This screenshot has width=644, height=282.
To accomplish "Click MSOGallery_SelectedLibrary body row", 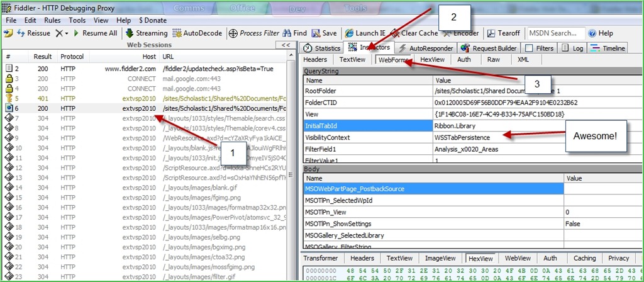I will tap(472, 235).
